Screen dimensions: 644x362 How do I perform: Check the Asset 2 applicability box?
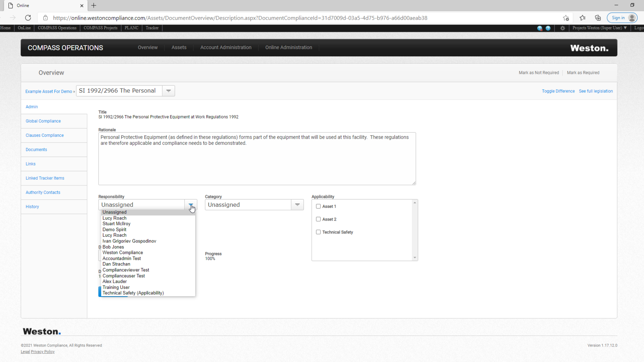coord(318,219)
